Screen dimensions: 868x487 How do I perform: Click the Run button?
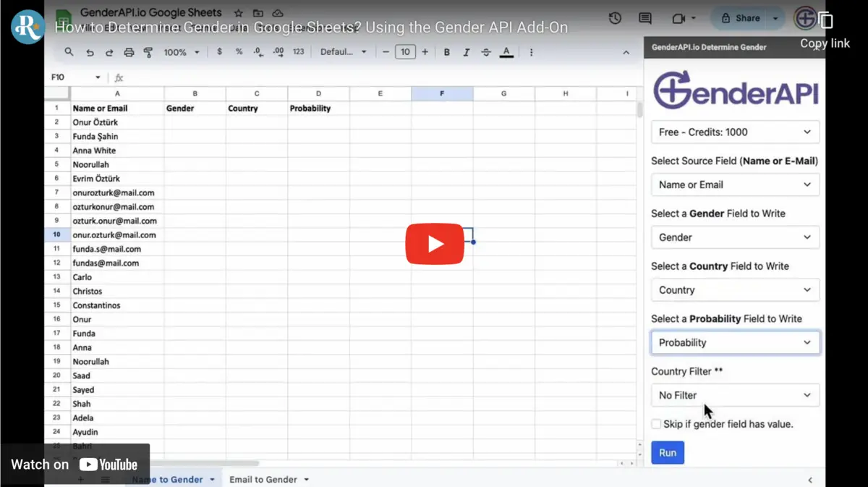pos(667,453)
